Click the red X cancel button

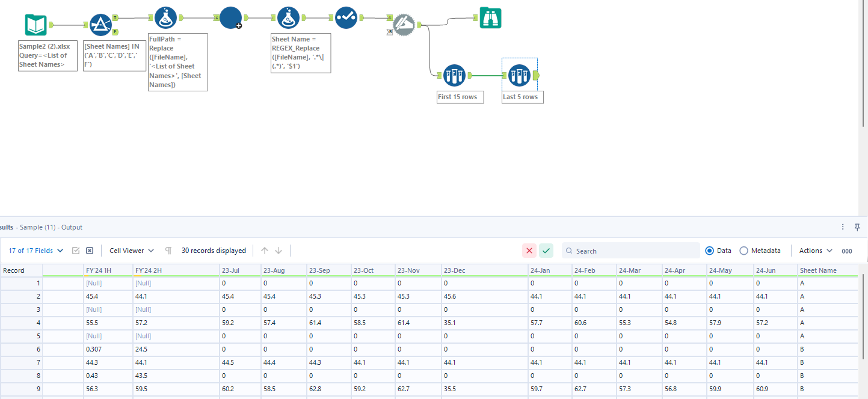(529, 251)
